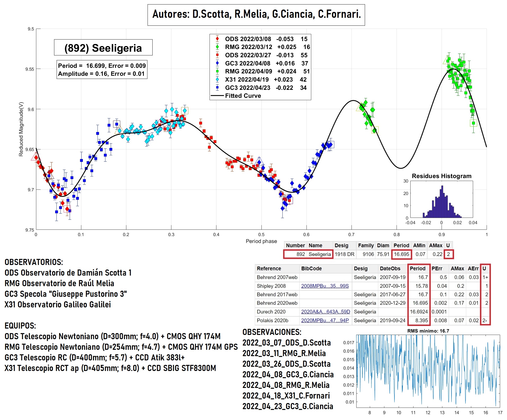This screenshot has width=507, height=420.
Task: Click the X31 Telescopio RCT ap line
Action: (110, 368)
